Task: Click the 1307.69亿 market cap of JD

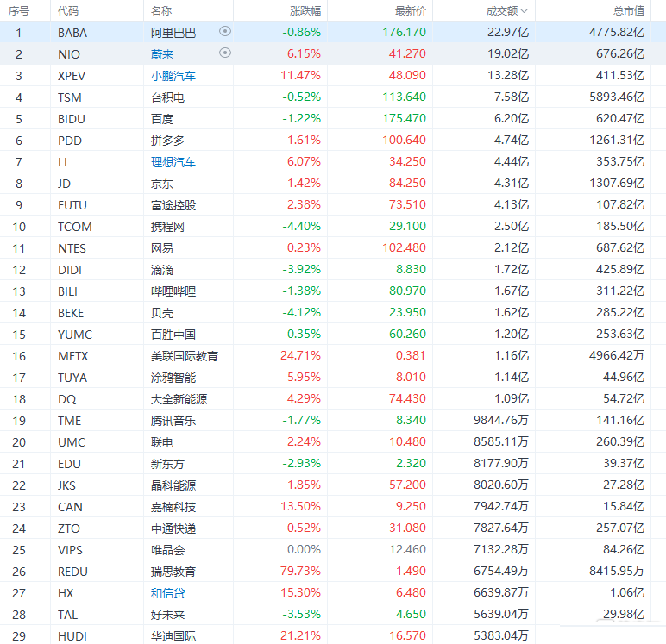Action: [617, 183]
